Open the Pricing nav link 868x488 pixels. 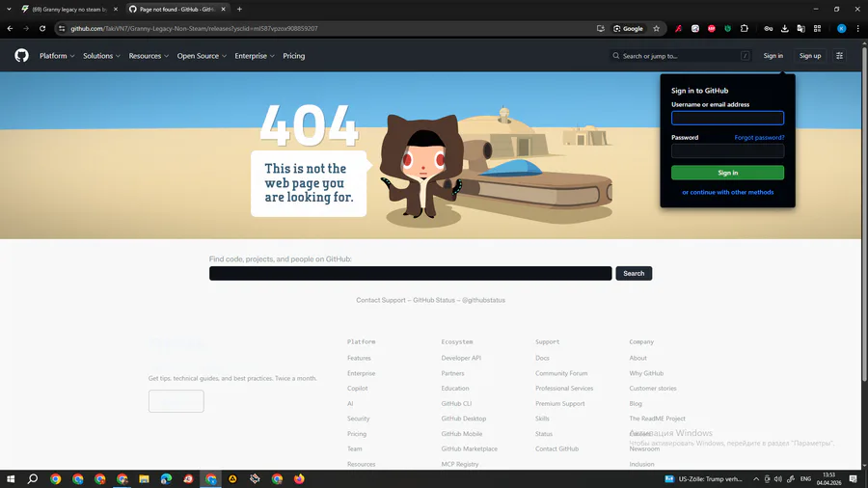tap(294, 55)
